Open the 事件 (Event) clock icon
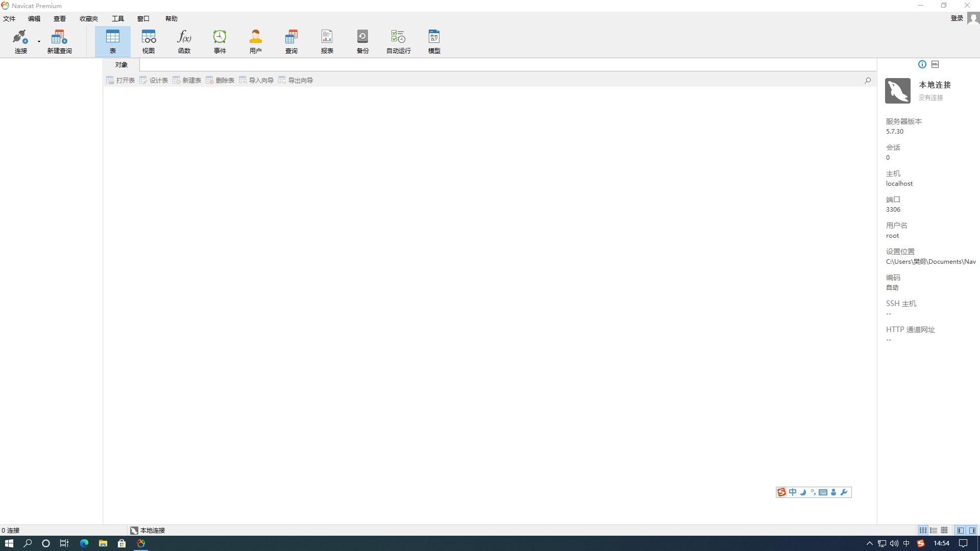 [x=220, y=41]
